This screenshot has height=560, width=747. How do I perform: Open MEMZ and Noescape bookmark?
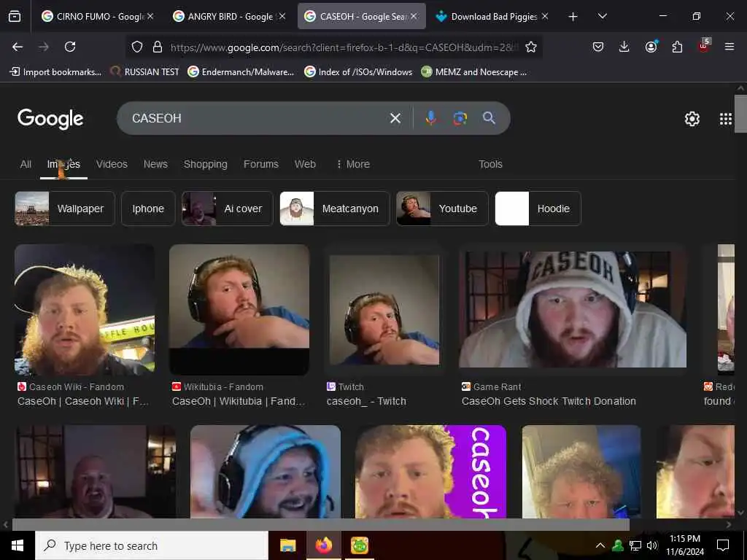pos(474,72)
